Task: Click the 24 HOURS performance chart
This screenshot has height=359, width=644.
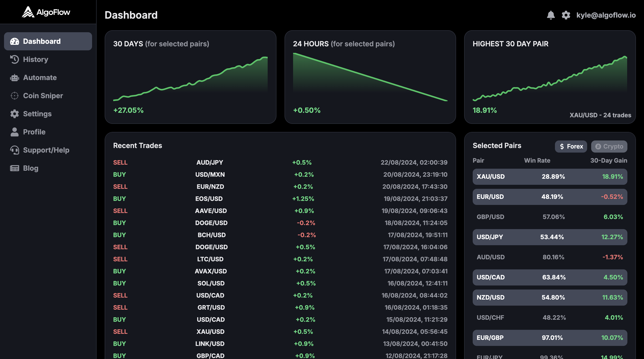Action: point(370,77)
